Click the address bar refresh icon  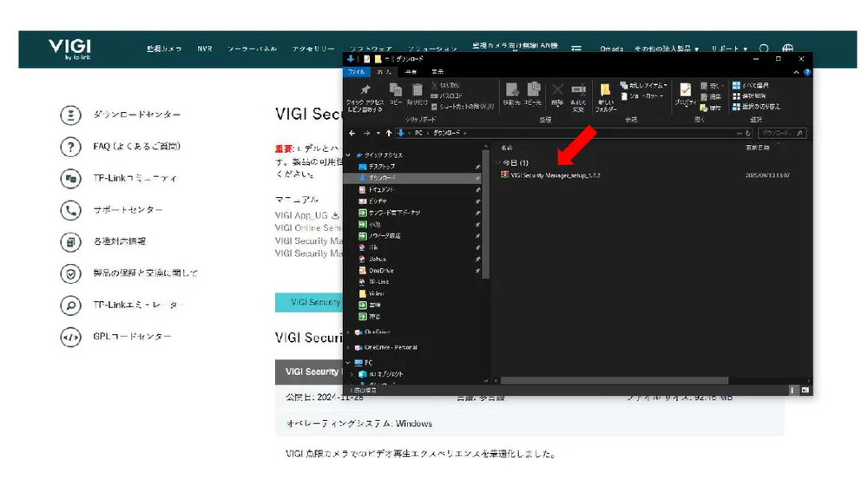(x=748, y=133)
